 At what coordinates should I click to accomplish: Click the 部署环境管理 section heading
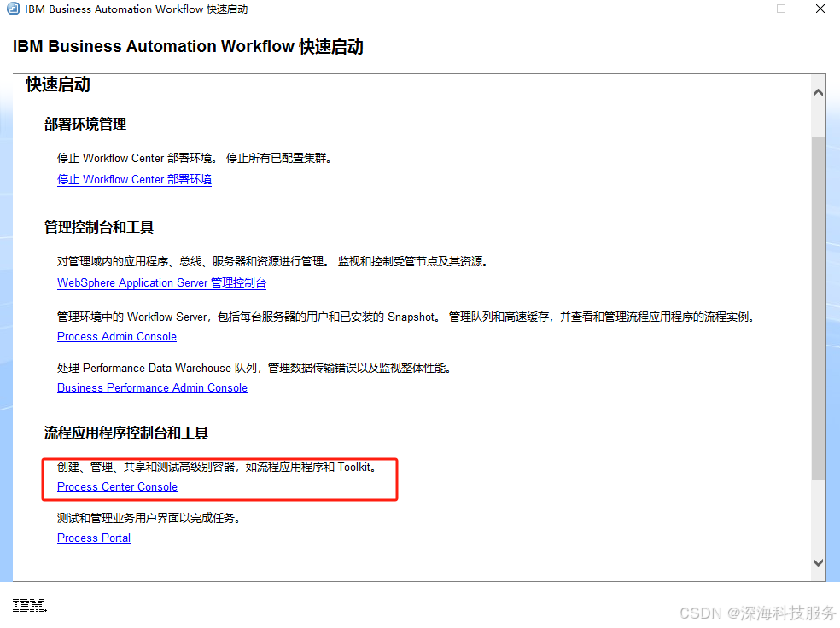[x=85, y=125]
